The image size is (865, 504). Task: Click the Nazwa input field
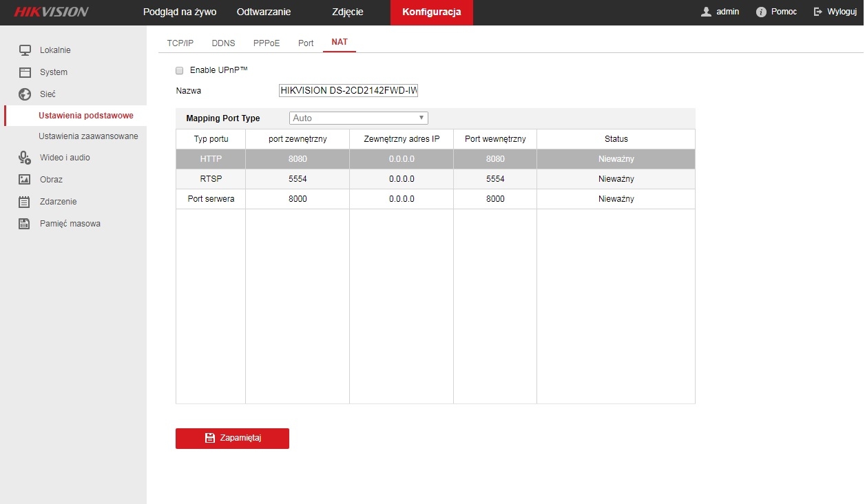coord(348,91)
